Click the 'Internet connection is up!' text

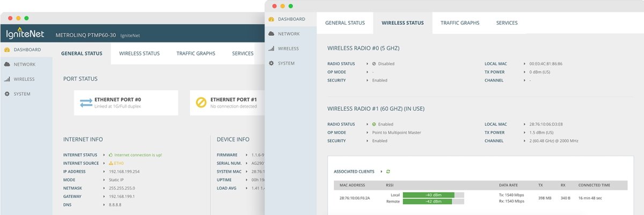[138, 155]
